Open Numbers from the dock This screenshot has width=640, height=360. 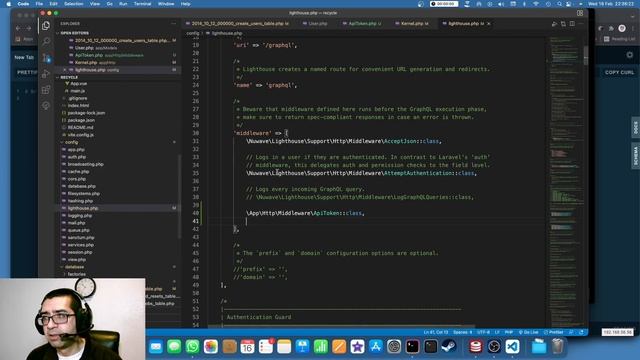click(x=321, y=347)
